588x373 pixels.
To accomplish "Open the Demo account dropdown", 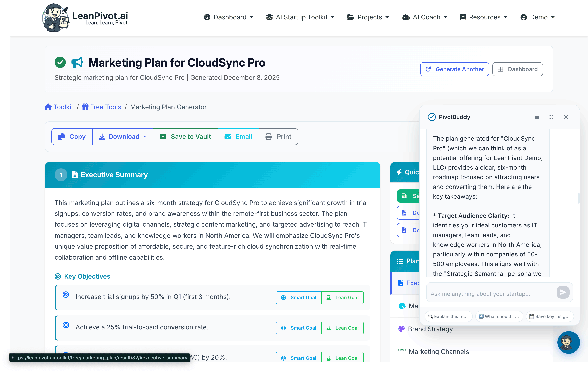I will pos(537,17).
